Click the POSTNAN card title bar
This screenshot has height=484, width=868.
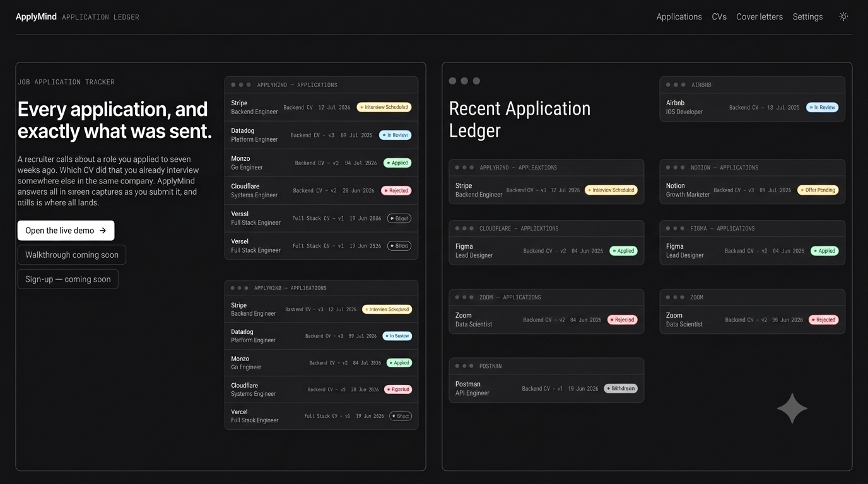click(546, 366)
